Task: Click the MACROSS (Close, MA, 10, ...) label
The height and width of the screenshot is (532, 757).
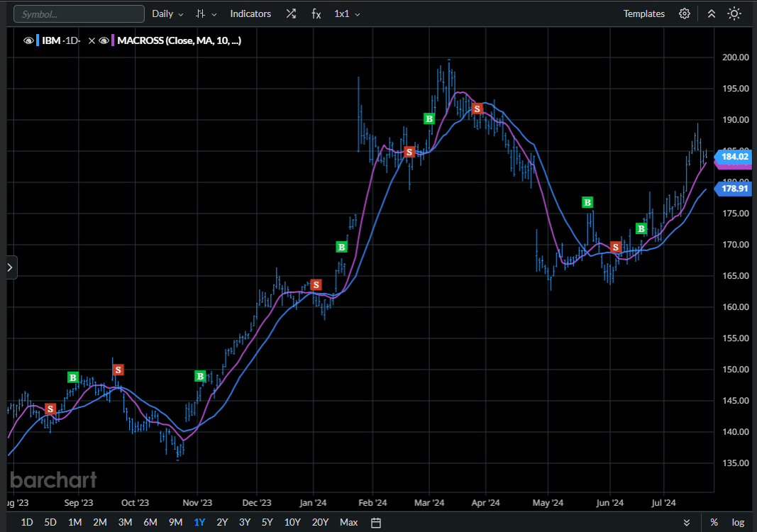Action: [179, 40]
